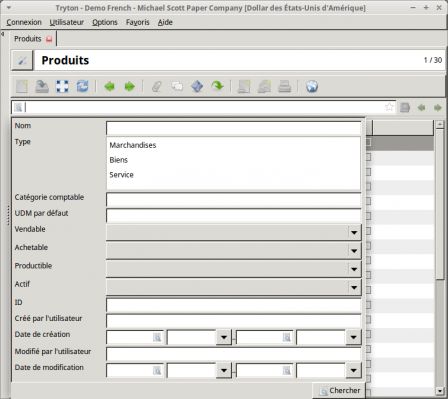Open the Options menu

click(105, 22)
